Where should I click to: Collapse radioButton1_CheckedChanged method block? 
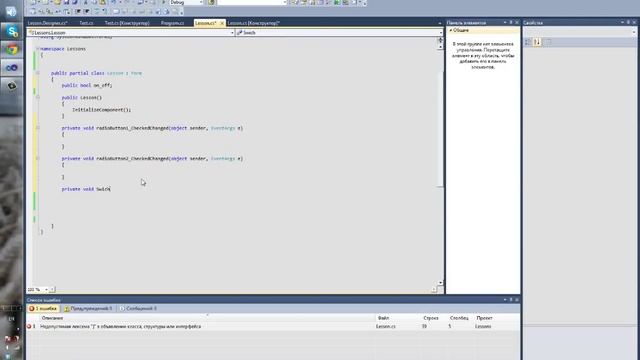click(38, 128)
